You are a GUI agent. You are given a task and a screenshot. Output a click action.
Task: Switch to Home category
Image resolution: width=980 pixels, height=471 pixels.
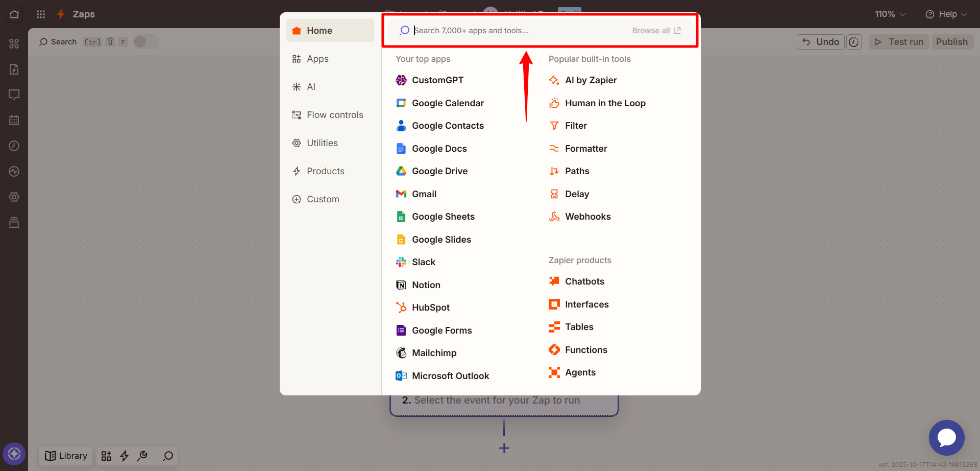point(330,31)
